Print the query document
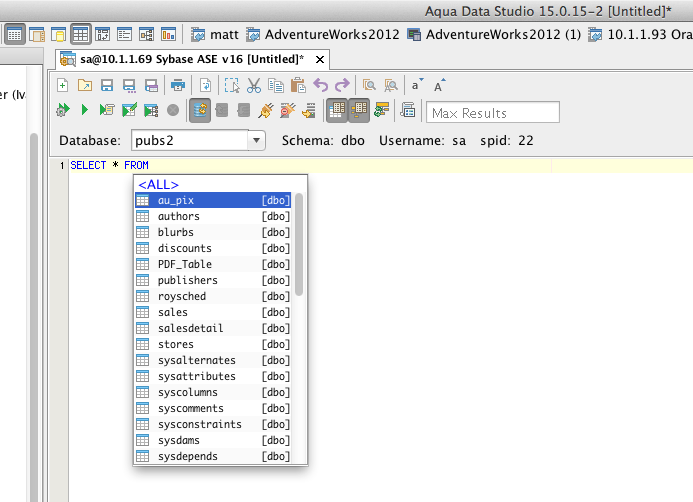693x502 pixels. pos(178,85)
